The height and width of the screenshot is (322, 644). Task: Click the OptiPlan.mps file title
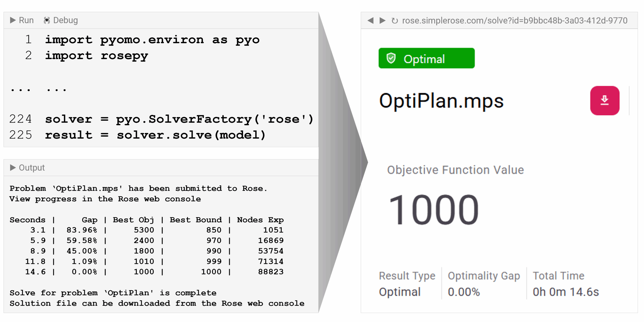pyautogui.click(x=441, y=101)
